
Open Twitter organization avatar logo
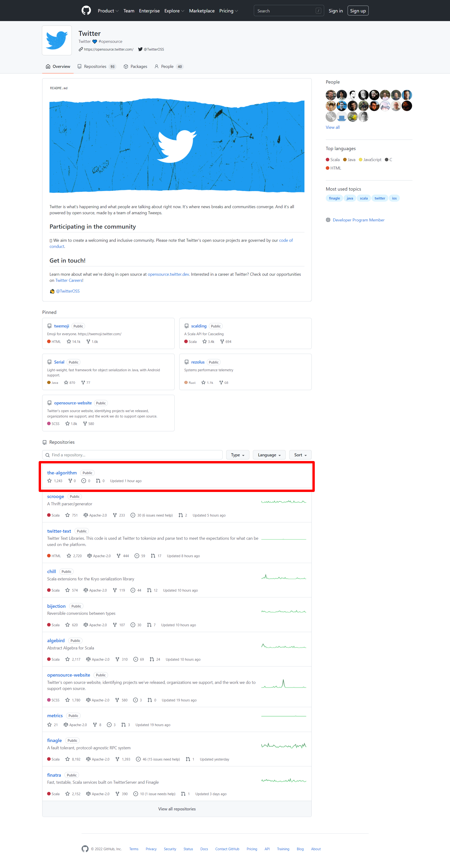click(57, 41)
